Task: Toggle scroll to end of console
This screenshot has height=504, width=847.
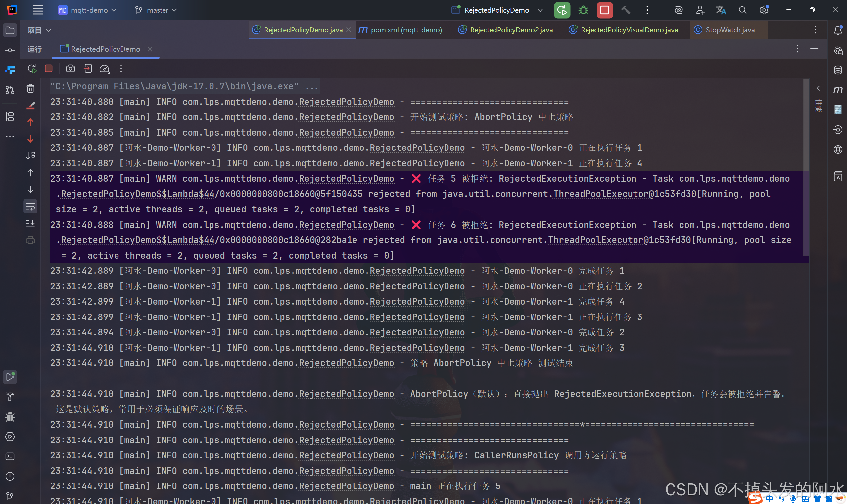Action: pyautogui.click(x=30, y=223)
